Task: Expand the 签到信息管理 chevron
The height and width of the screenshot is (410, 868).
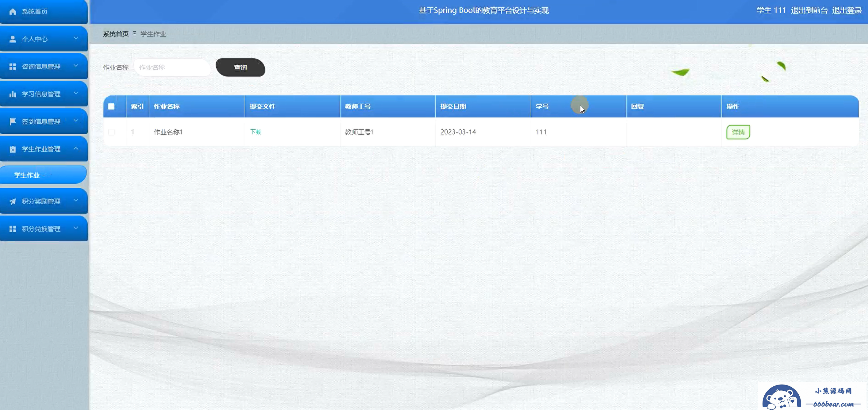Action: (x=76, y=121)
